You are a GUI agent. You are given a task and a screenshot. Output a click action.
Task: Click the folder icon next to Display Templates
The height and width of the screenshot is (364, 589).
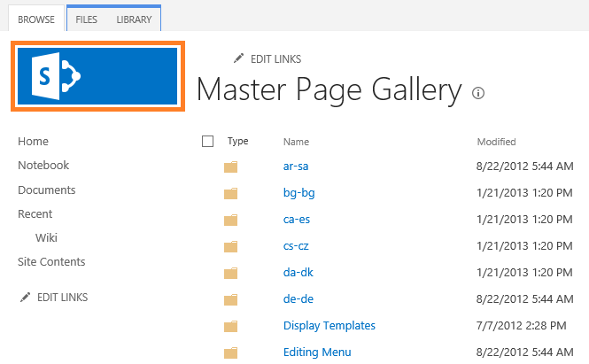pyautogui.click(x=231, y=326)
